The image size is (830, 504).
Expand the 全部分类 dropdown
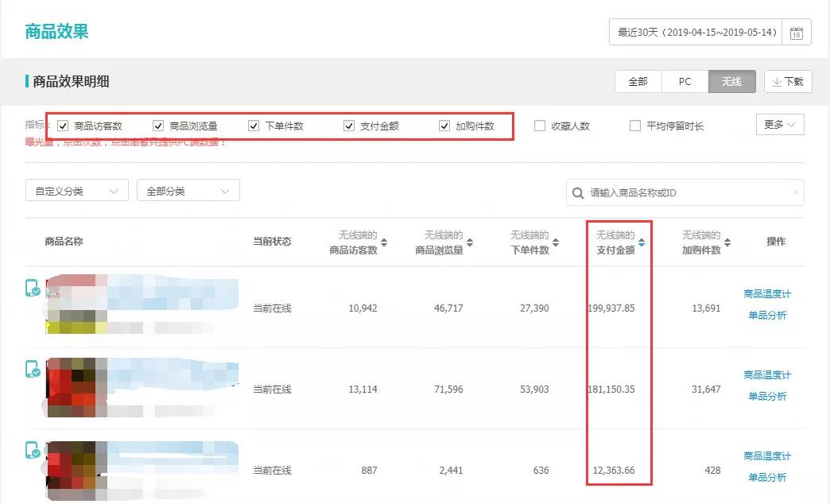click(188, 192)
